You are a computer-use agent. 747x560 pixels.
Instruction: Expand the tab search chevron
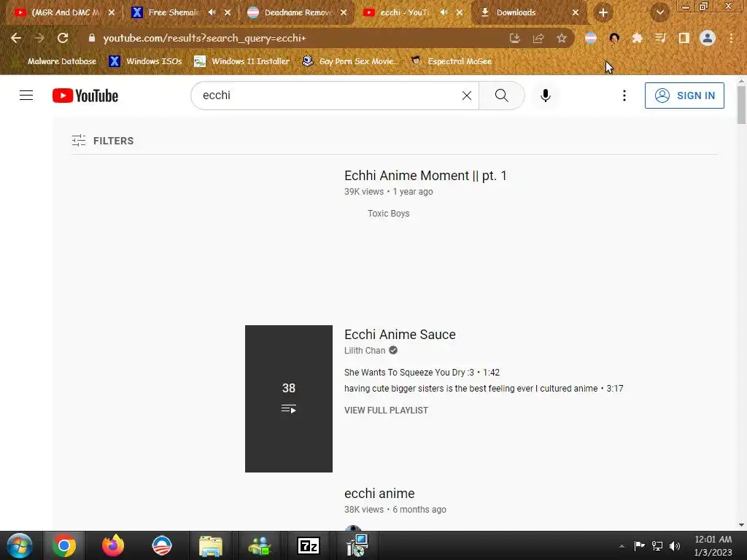(659, 13)
